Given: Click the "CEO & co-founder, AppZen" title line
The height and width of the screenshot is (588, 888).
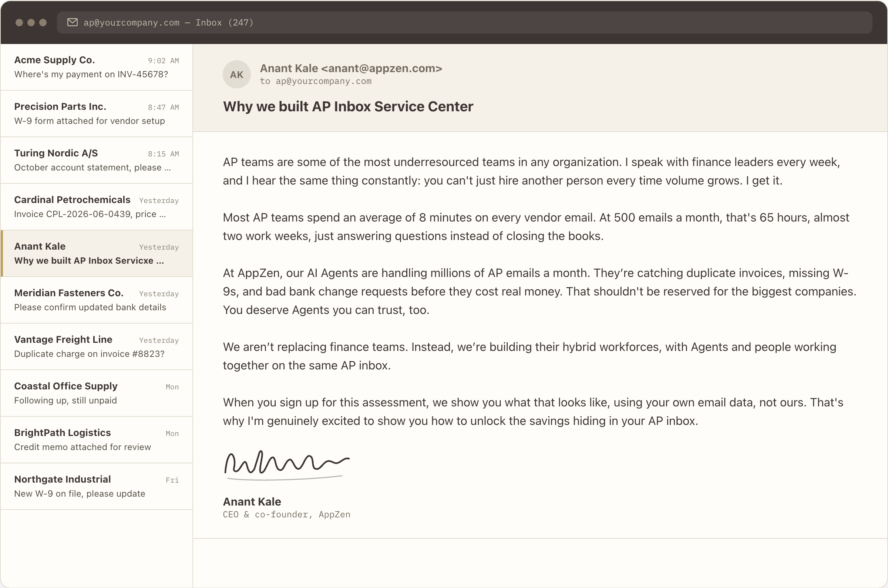Looking at the screenshot, I should pos(287,514).
